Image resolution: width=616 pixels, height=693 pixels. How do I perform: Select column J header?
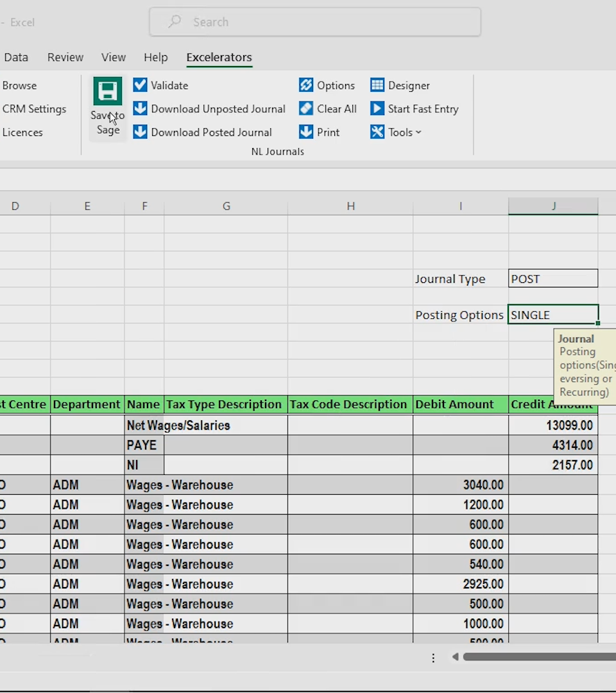pos(553,206)
